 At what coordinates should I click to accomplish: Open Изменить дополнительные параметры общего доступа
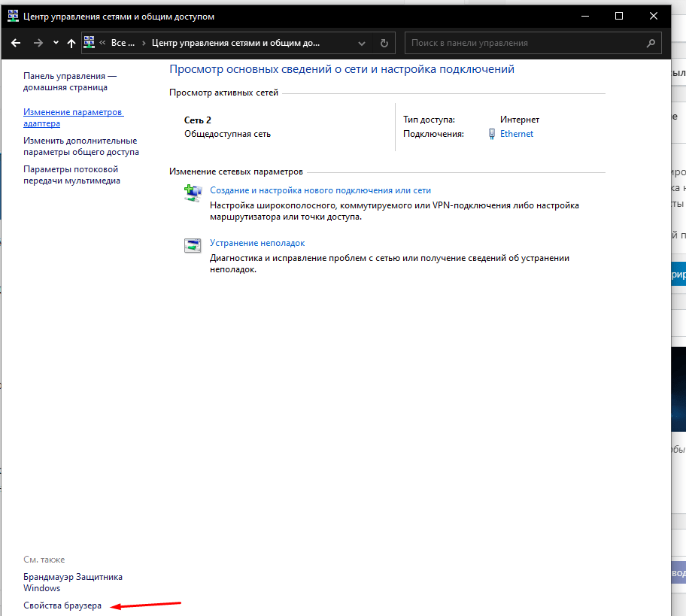tap(80, 146)
